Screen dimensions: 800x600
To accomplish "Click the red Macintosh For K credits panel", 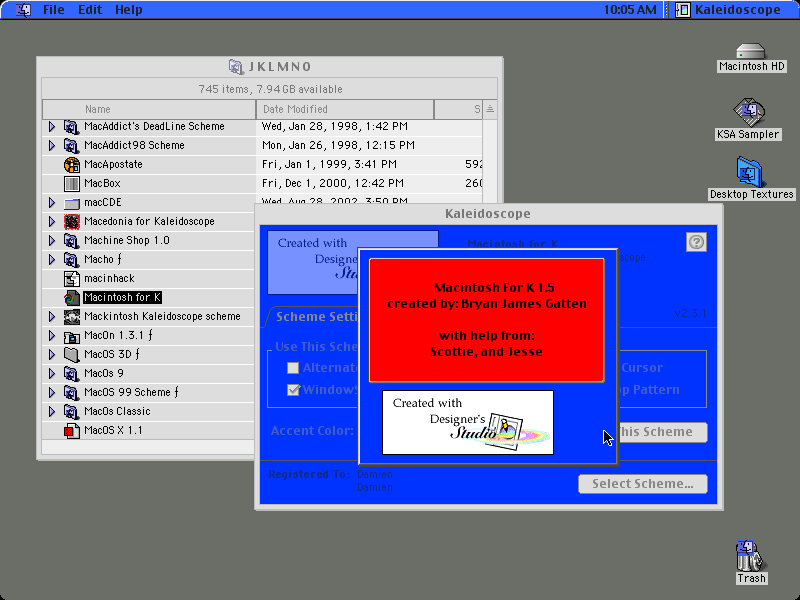I will pyautogui.click(x=487, y=320).
